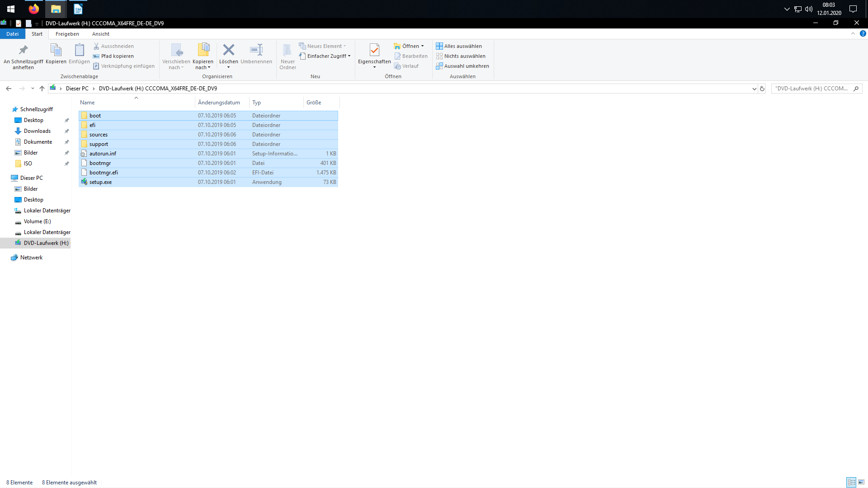
Task: Select the sources folder
Action: point(208,135)
